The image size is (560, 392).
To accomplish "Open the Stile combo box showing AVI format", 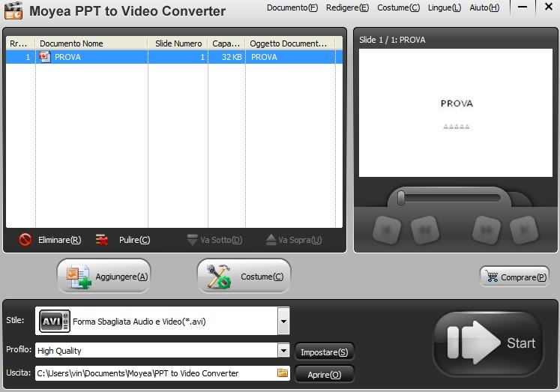I will pyautogui.click(x=162, y=321).
